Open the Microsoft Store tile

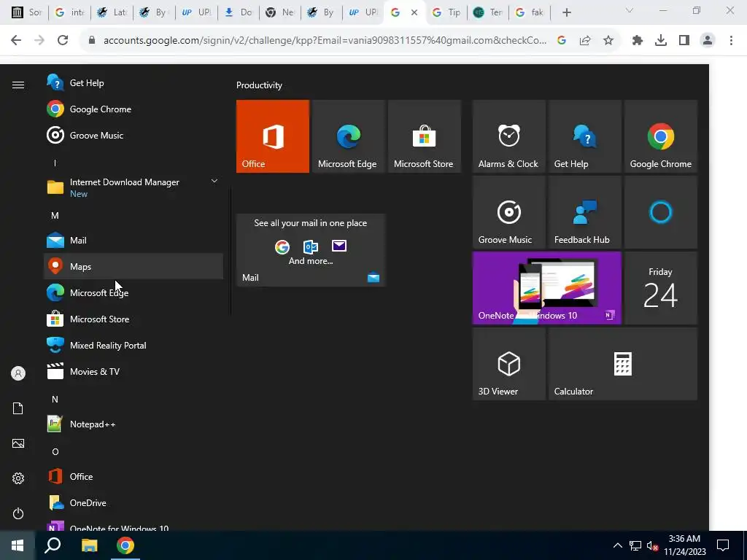pyautogui.click(x=424, y=136)
